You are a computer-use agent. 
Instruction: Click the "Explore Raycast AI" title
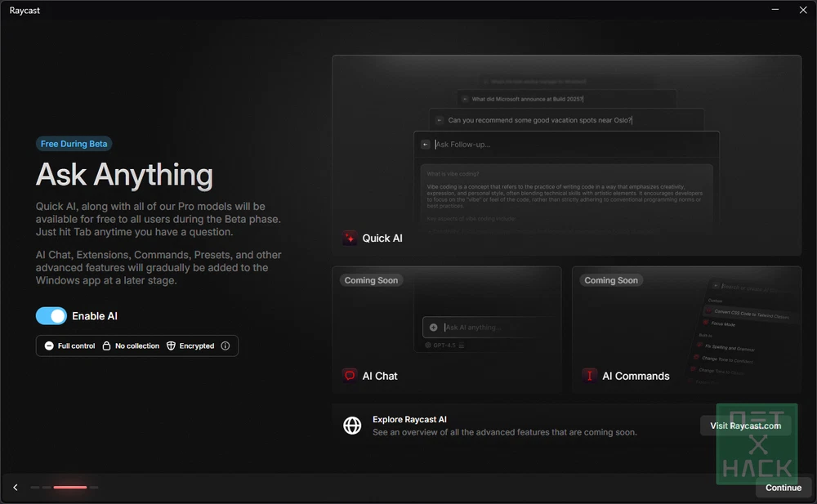point(409,420)
